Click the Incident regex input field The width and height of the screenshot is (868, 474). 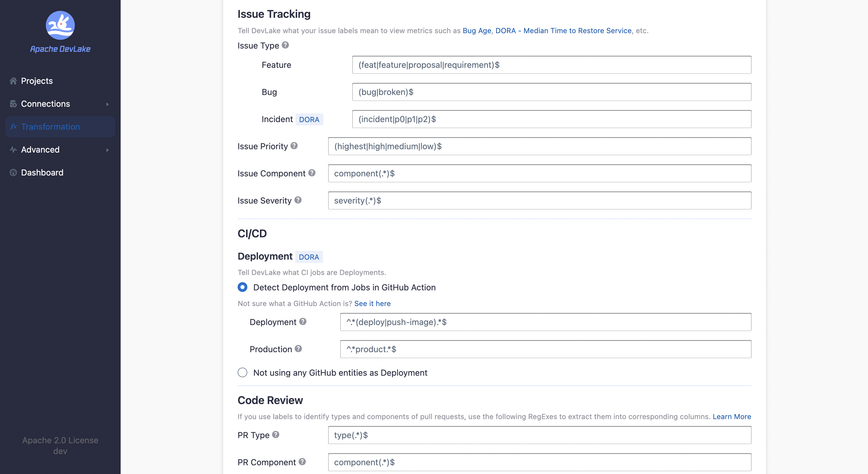551,119
